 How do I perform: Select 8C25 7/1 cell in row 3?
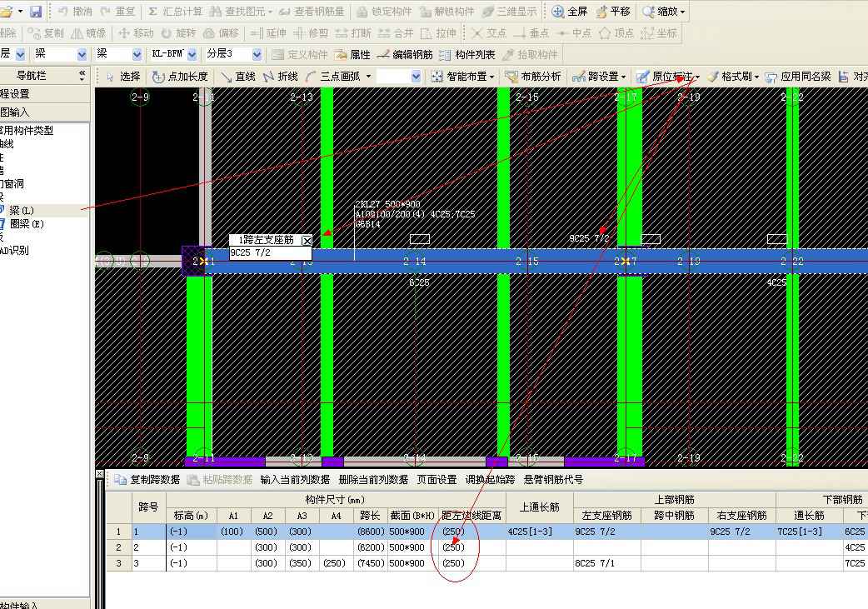click(x=607, y=563)
